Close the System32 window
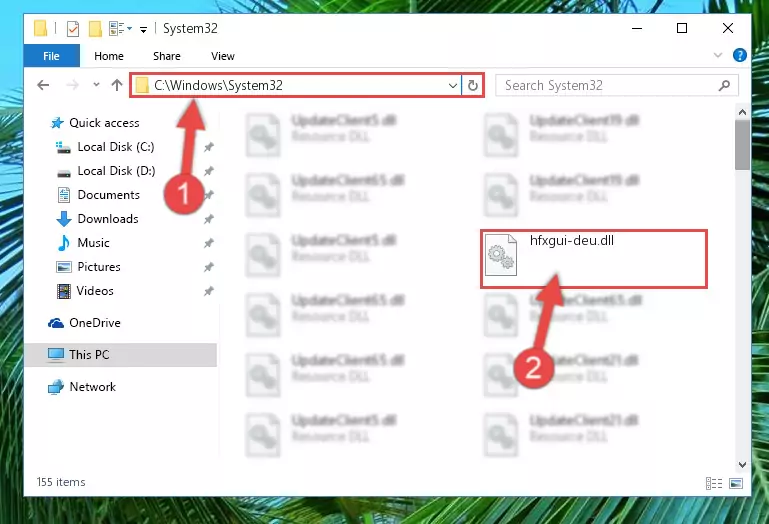Image resolution: width=769 pixels, height=524 pixels. 728,28
